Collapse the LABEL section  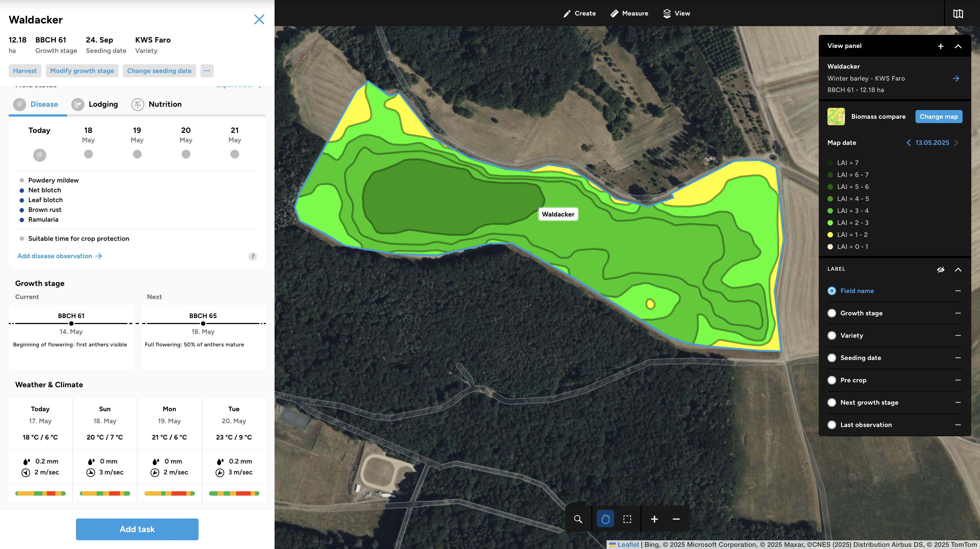[x=958, y=269]
